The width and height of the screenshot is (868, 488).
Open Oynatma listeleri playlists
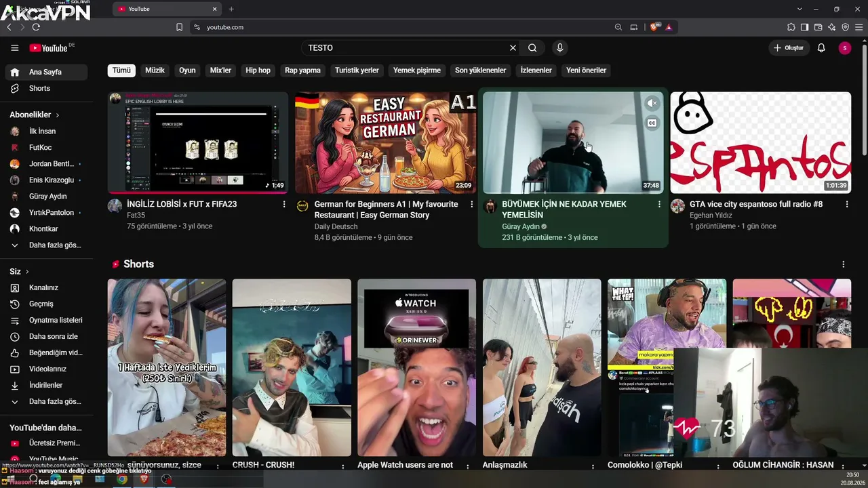pos(46,320)
